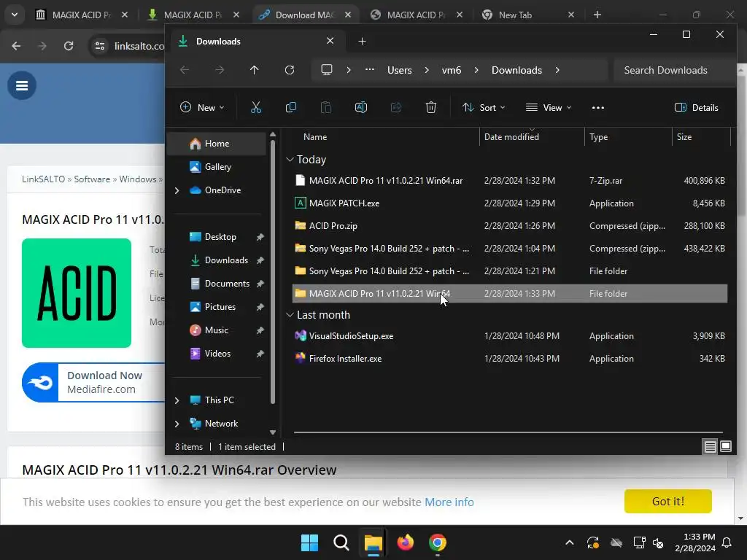Image resolution: width=747 pixels, height=560 pixels.
Task: Click vm6 in Explorer address bar
Action: pyautogui.click(x=451, y=70)
